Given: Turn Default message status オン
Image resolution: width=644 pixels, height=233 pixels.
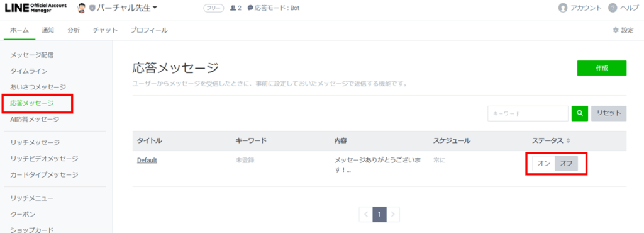Looking at the screenshot, I should click(544, 163).
